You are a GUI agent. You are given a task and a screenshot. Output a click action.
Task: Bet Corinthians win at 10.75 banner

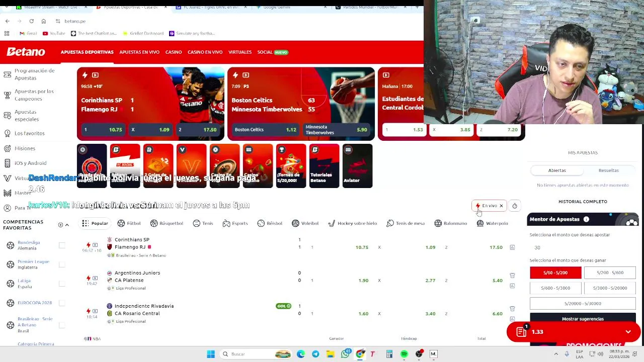[x=103, y=130]
